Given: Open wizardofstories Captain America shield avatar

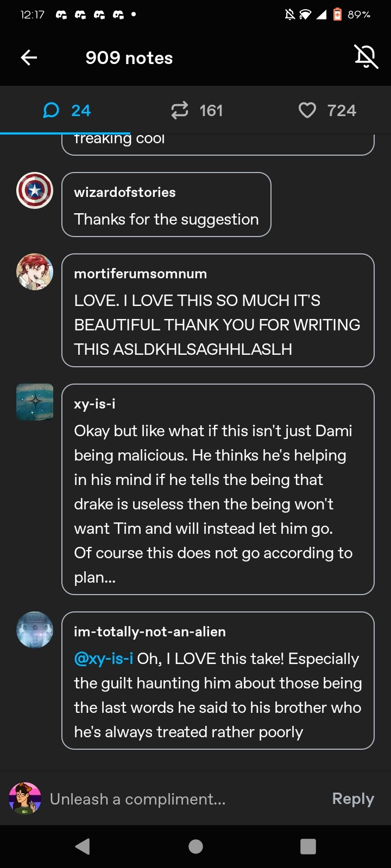Looking at the screenshot, I should click(35, 190).
